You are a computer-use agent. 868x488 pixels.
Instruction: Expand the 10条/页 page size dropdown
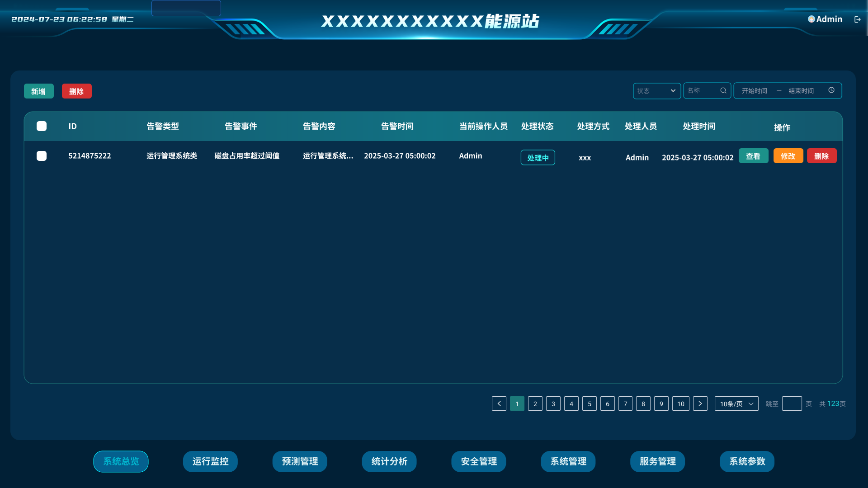pyautogui.click(x=736, y=404)
